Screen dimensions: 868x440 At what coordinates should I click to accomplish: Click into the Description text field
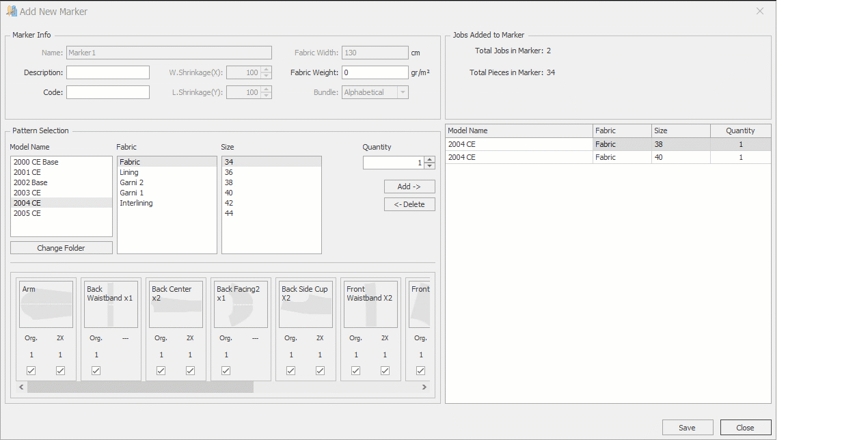click(107, 72)
